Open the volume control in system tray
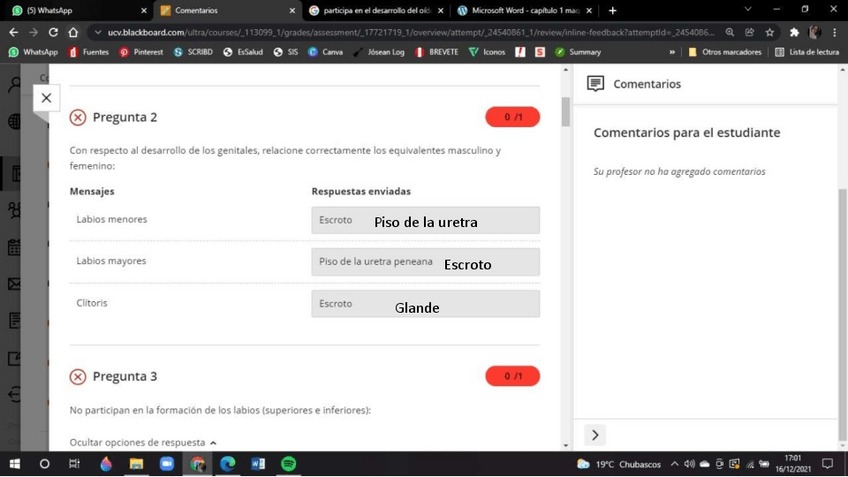The image size is (848, 477). [x=689, y=464]
